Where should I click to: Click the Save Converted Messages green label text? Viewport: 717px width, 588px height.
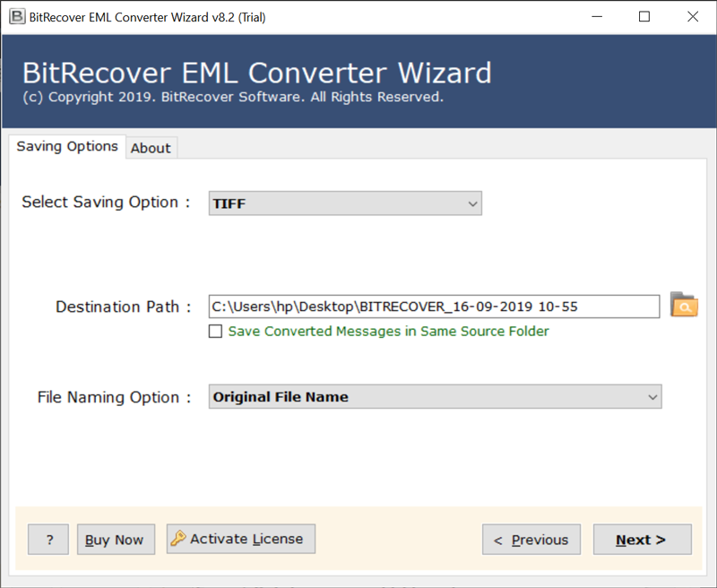click(x=389, y=331)
